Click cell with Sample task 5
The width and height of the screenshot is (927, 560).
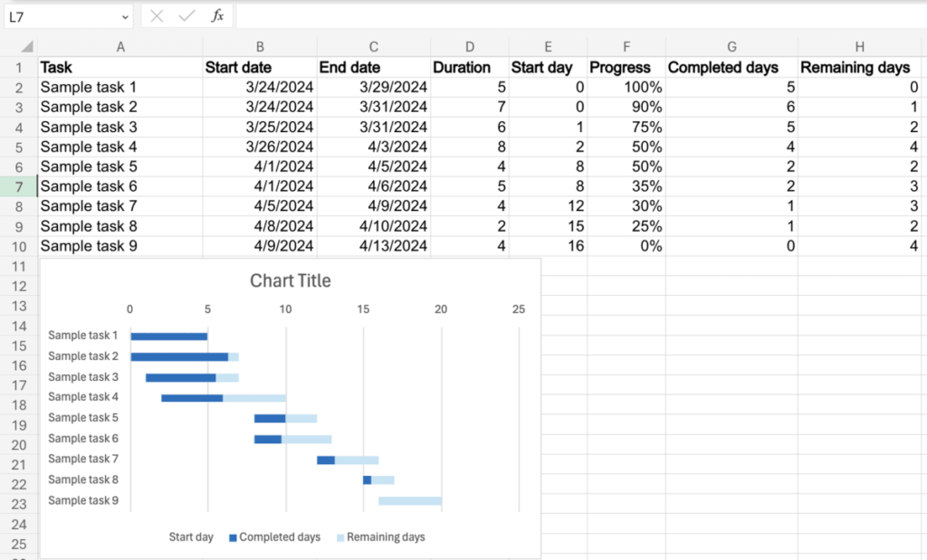tap(90, 166)
